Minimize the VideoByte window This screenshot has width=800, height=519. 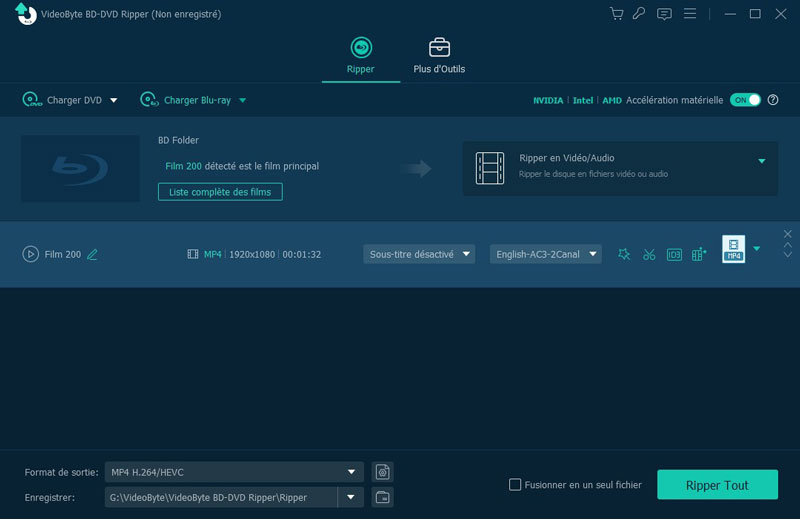pyautogui.click(x=730, y=14)
